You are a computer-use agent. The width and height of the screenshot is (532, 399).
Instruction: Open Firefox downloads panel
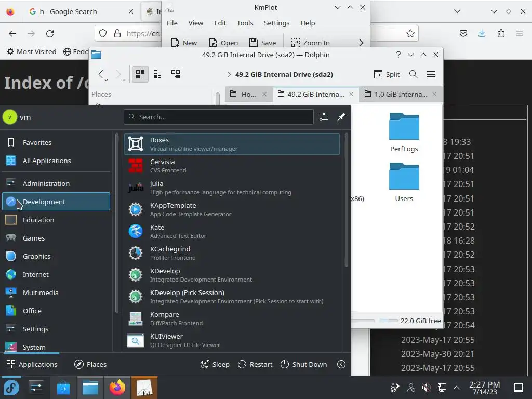pos(482,33)
